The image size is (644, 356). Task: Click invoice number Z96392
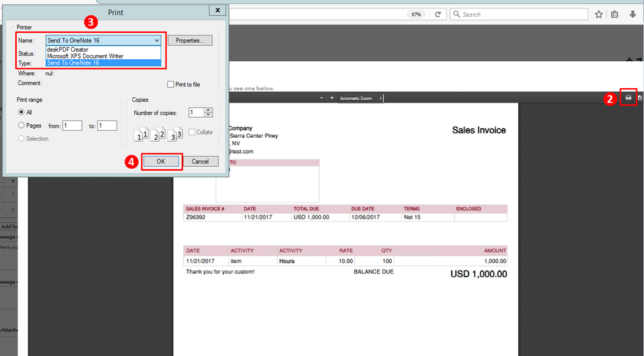195,217
